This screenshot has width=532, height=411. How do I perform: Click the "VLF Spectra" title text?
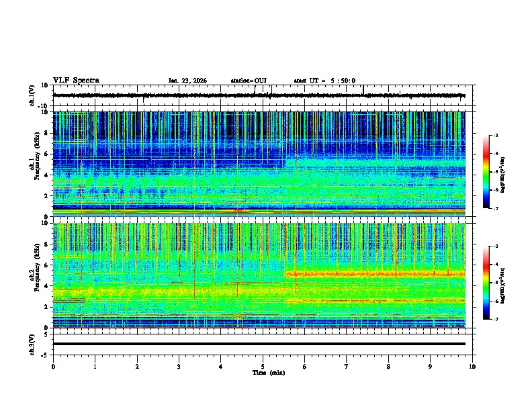pos(76,81)
